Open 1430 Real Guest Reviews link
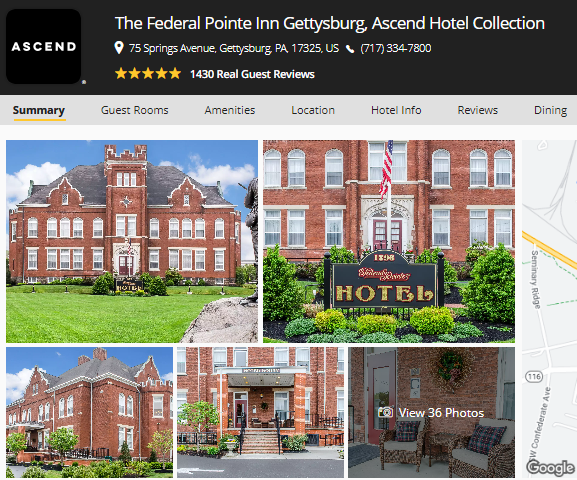The height and width of the screenshot is (480, 577). (x=252, y=74)
